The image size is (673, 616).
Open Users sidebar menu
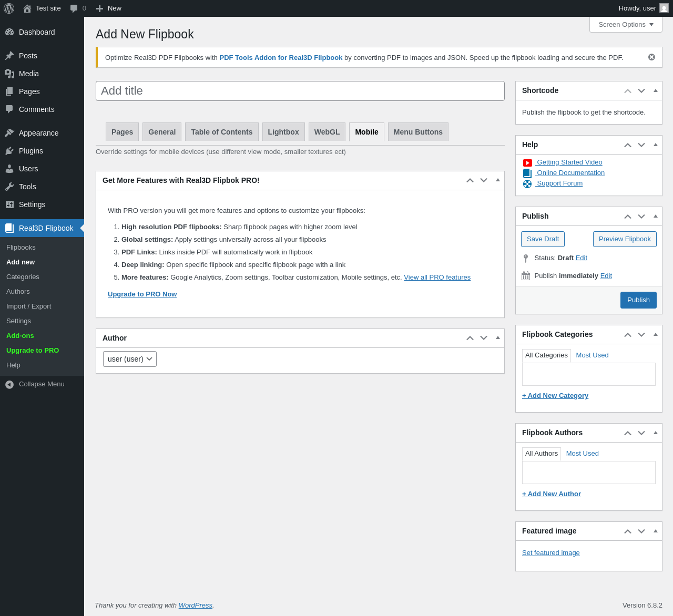[42, 169]
